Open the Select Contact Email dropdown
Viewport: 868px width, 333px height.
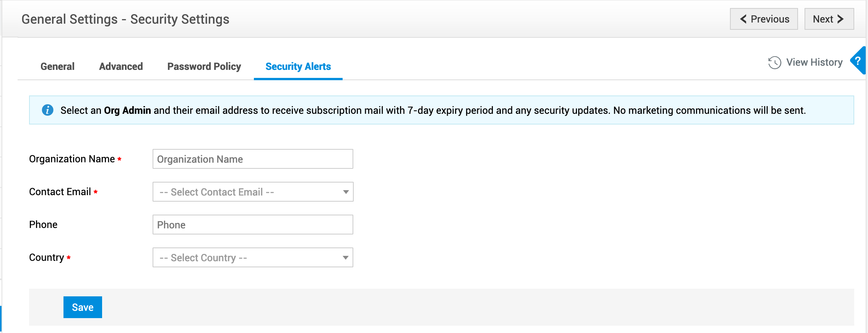252,192
